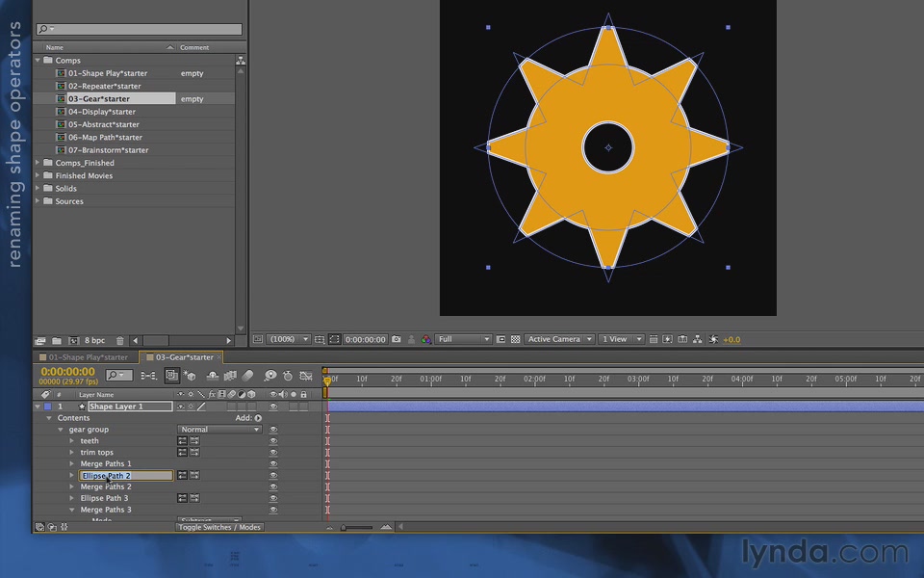The width and height of the screenshot is (924, 578).
Task: Click the trash icon in Project panel
Action: point(119,340)
